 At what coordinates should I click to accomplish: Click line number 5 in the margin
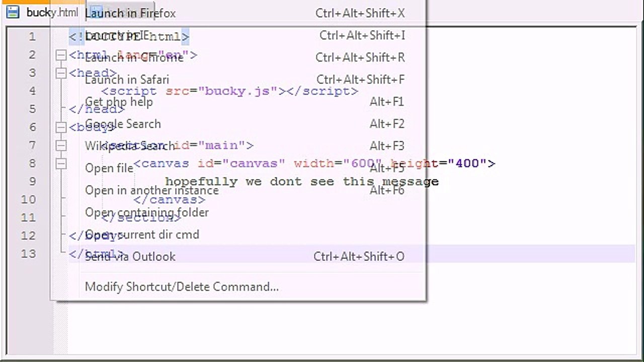pos(32,109)
